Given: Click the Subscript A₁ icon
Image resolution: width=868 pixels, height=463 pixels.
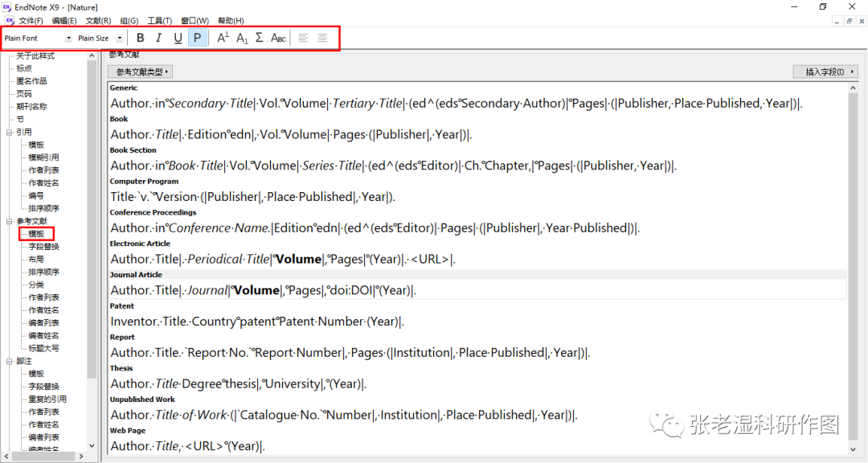Looking at the screenshot, I should point(242,37).
